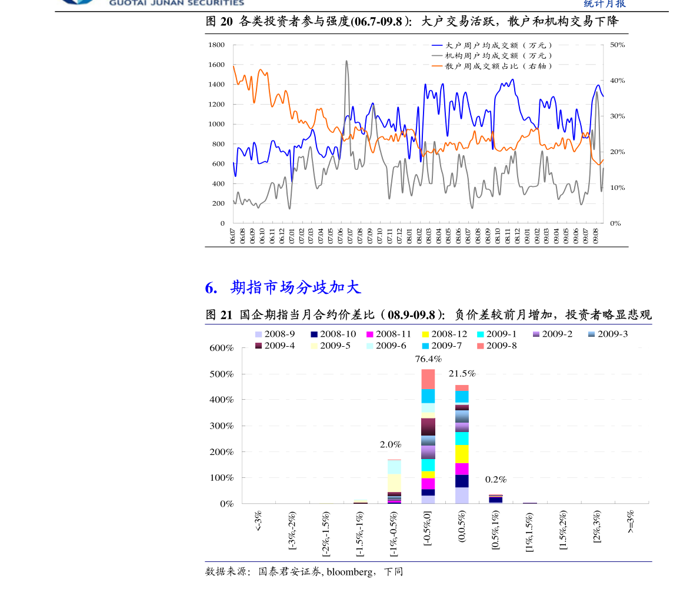
Task: Click the 2009-8 legend color swatch
Action: [481, 346]
